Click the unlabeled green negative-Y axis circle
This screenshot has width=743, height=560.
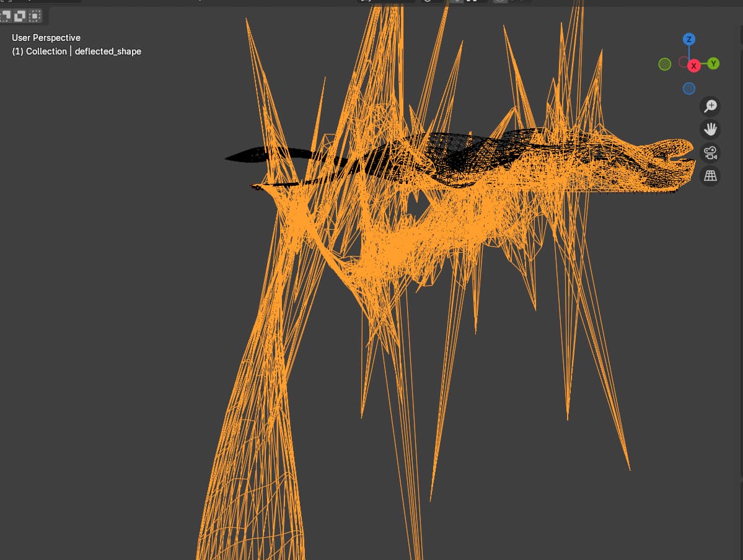point(665,64)
